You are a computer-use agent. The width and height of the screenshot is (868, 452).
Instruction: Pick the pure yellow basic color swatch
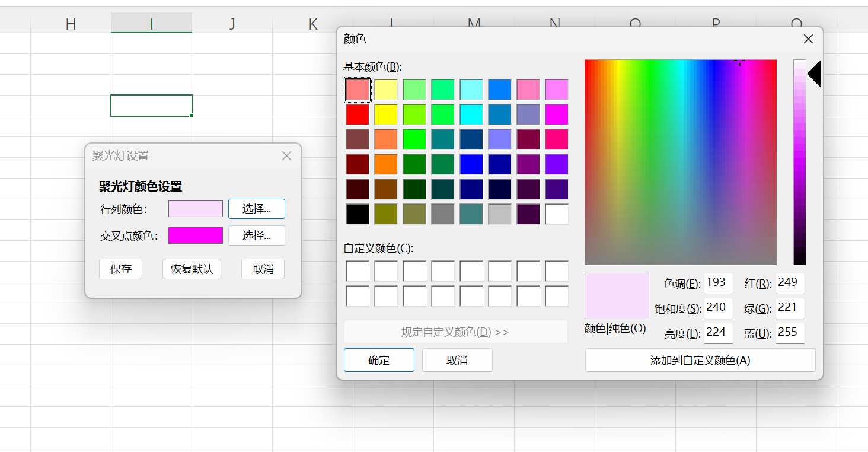click(386, 114)
